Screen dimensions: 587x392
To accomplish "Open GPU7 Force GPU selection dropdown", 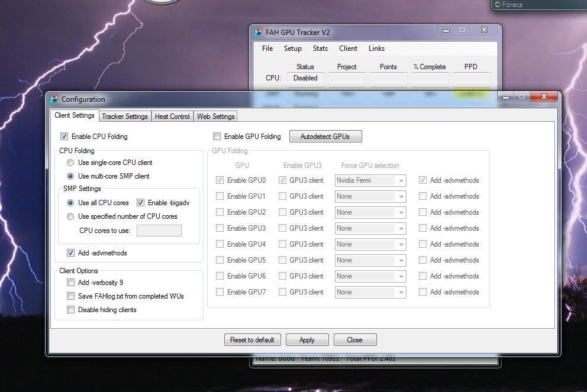I will 370,292.
